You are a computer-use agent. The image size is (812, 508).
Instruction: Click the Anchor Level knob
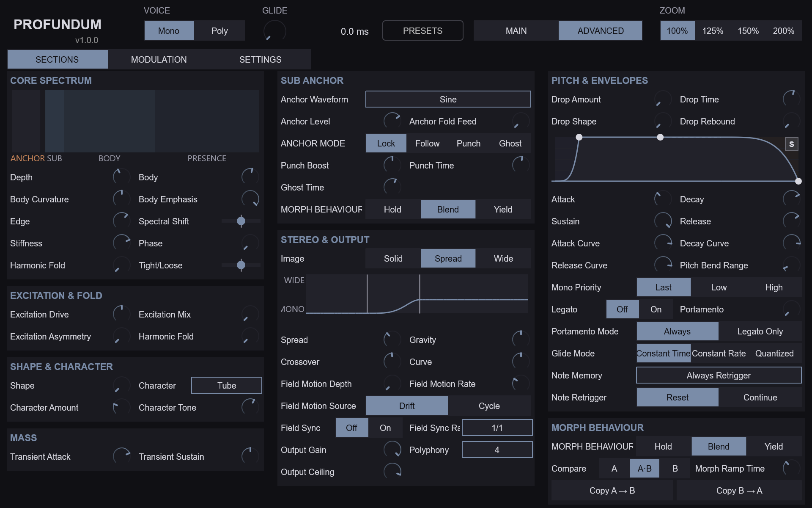coord(392,121)
